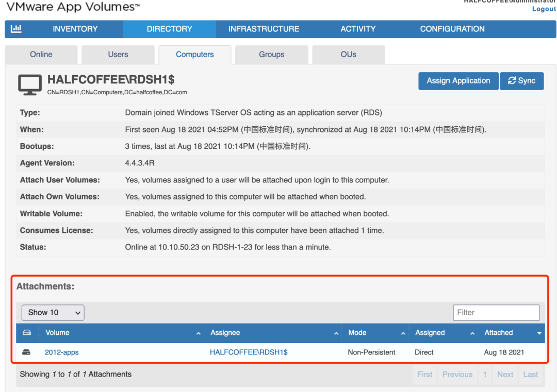The width and height of the screenshot is (557, 392).
Task: Open the CONFIGURATION menu
Action: coord(452,29)
